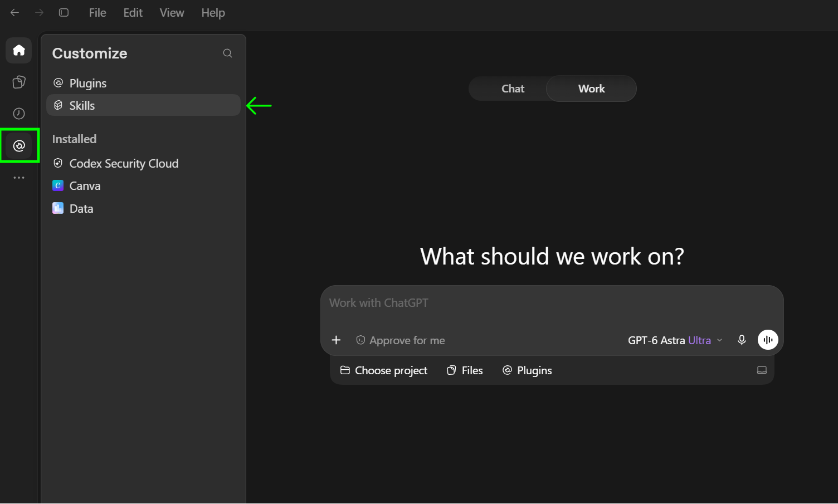Open the Customize plugins sidebar icon
The image size is (838, 504).
click(x=19, y=146)
